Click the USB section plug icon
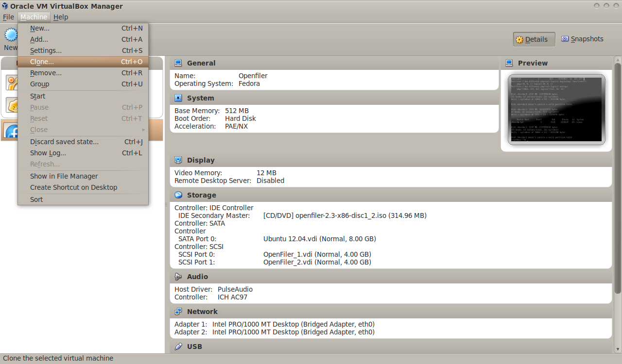This screenshot has height=364, width=622. 178,347
